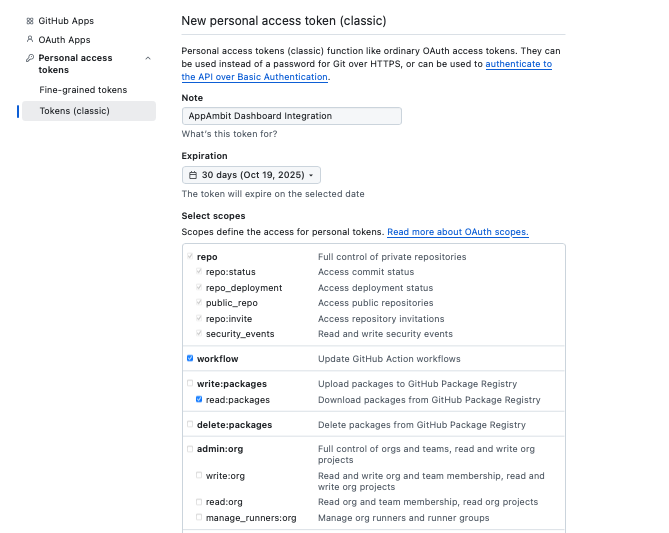Open Read more about OAuth scopes link

457,232
